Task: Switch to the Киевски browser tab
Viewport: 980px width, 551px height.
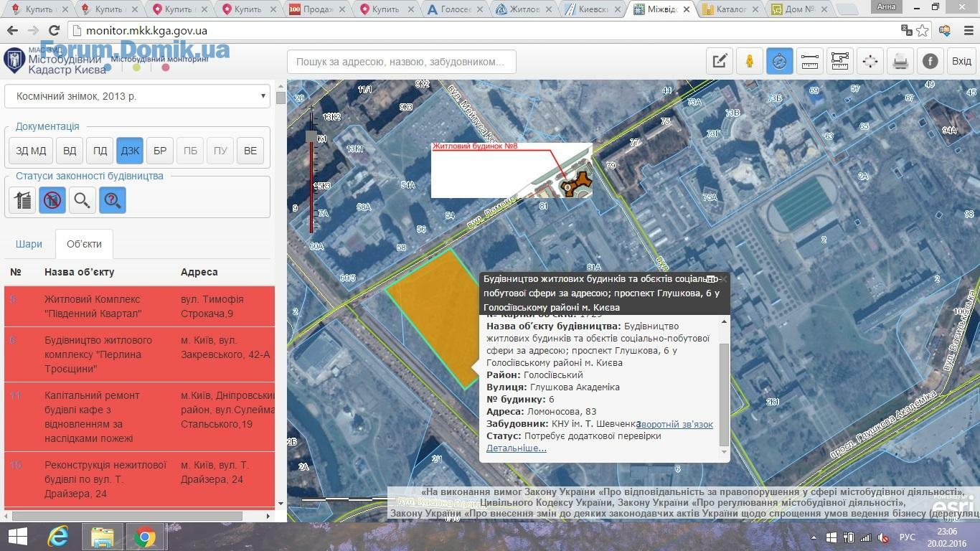Action: pos(593,9)
